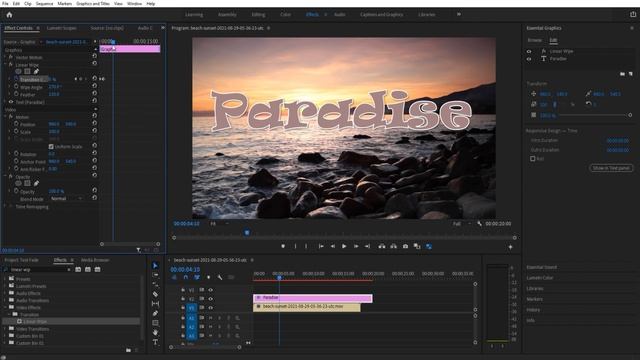Click the Extract button
Screen dimensions: 640x360
pyautogui.click(x=393, y=246)
